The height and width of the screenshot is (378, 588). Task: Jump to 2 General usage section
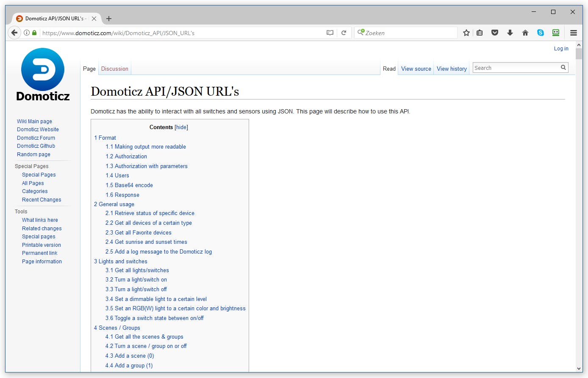click(x=114, y=204)
